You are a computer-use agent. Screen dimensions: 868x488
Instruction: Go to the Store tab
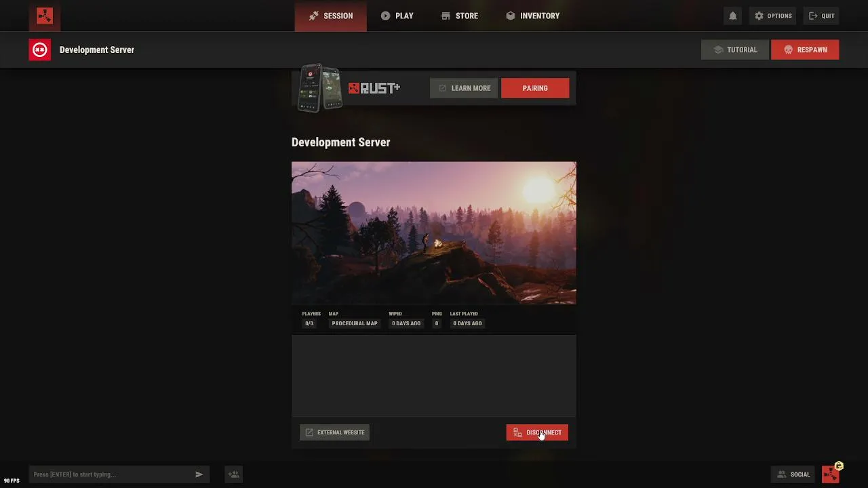[x=460, y=16]
